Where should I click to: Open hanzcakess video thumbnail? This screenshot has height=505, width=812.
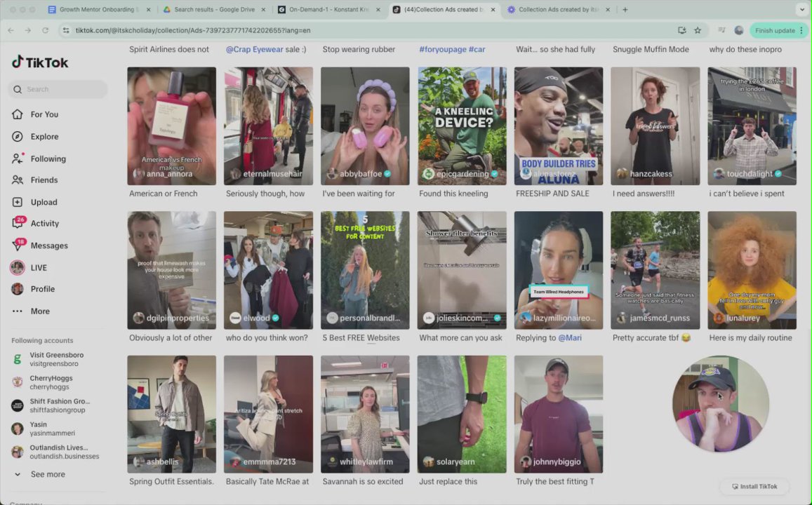(x=655, y=126)
